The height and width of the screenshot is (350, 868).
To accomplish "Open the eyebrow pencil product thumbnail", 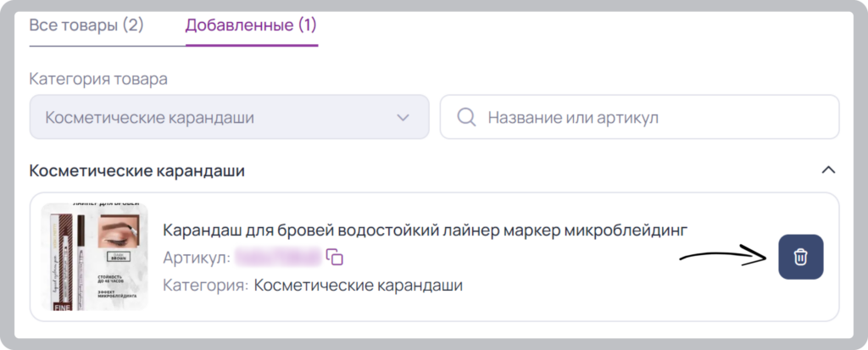I will (x=95, y=257).
